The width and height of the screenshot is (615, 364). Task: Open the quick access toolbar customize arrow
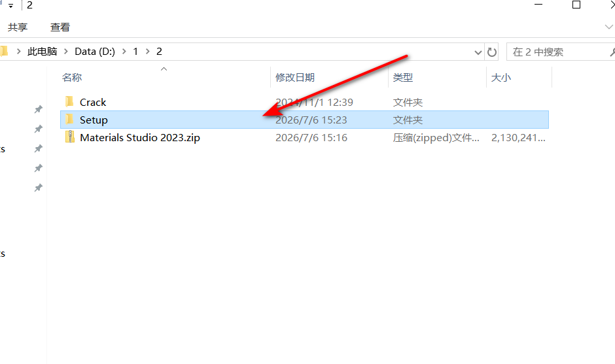(11, 5)
